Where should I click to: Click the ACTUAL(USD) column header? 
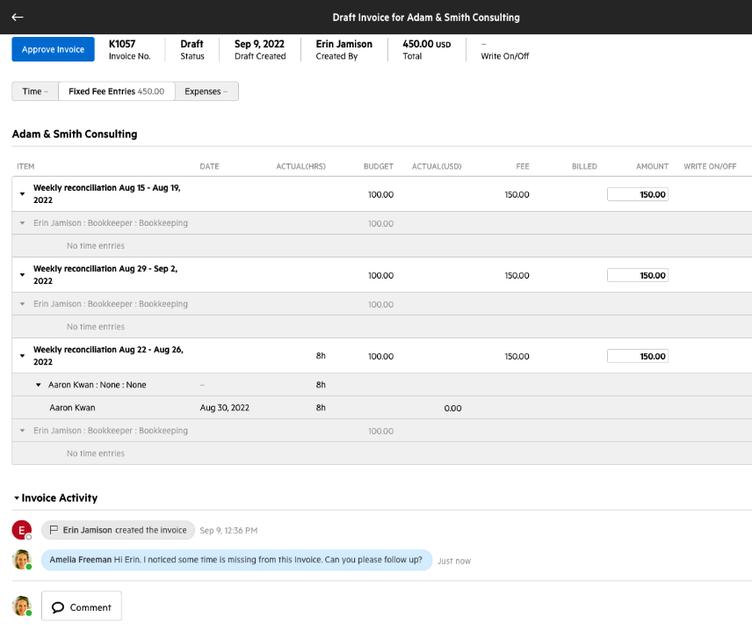pos(436,166)
